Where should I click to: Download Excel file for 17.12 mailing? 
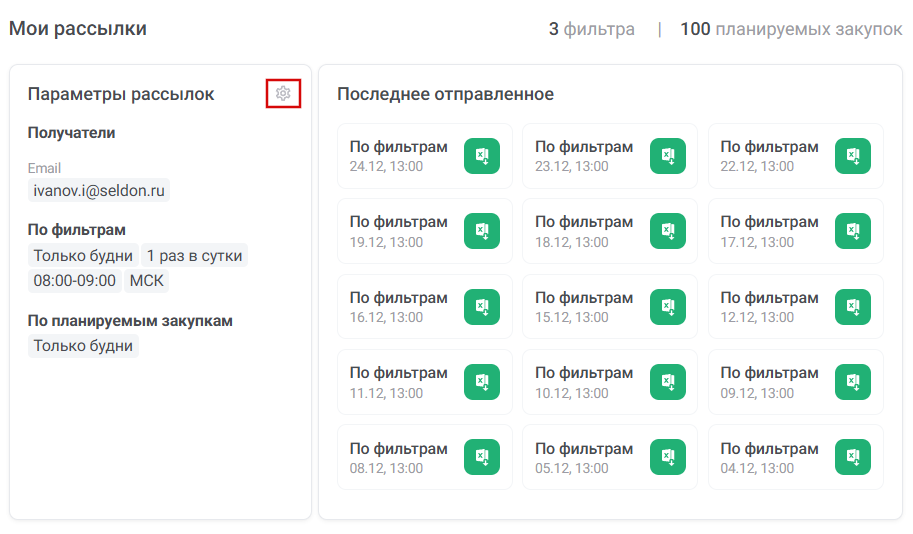[x=853, y=231]
